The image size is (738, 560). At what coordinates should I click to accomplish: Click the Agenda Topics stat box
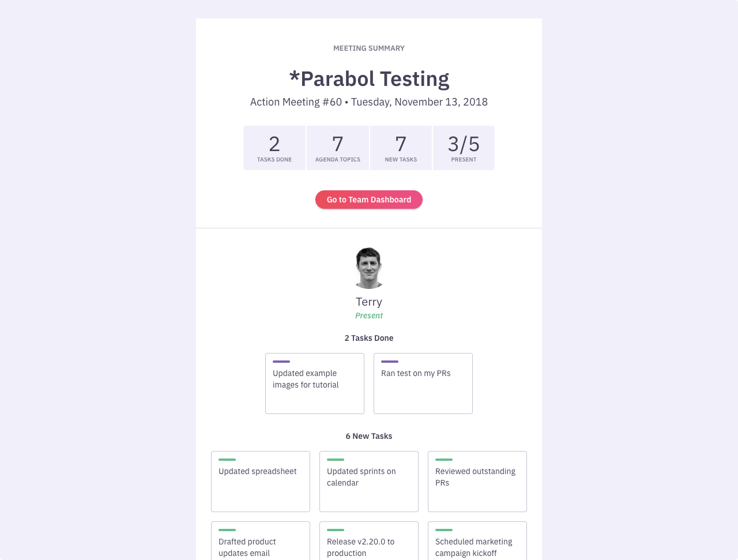(338, 148)
